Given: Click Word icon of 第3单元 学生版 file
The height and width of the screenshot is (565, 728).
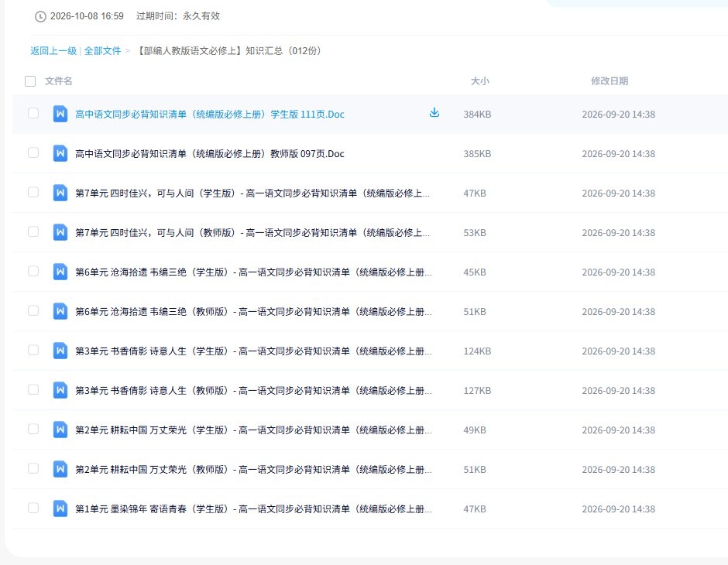Looking at the screenshot, I should (x=60, y=351).
